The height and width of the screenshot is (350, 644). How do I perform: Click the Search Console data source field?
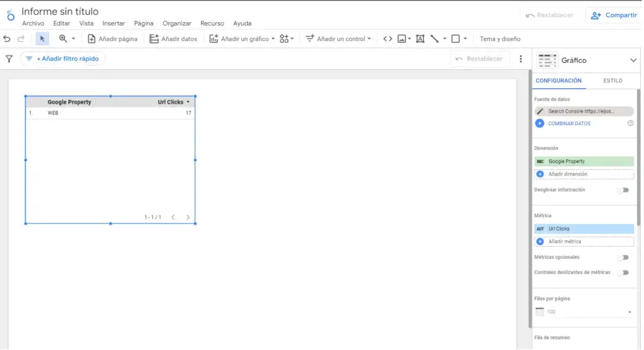tap(584, 111)
